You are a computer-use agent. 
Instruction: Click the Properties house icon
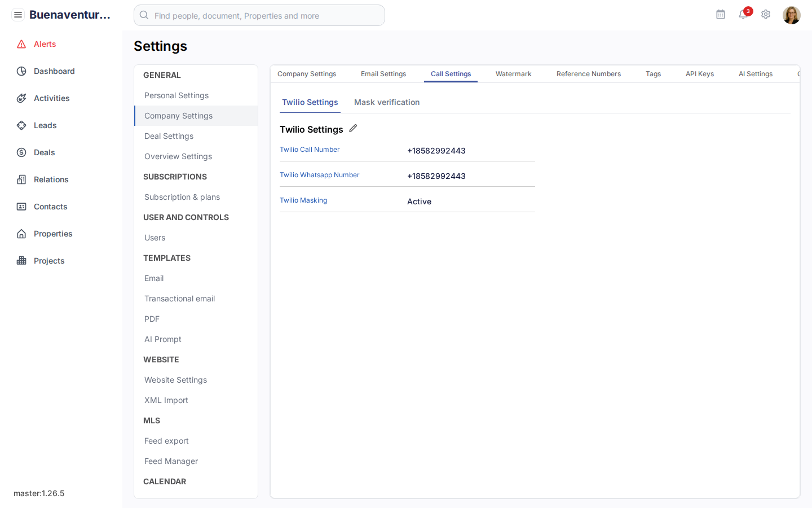coord(21,234)
